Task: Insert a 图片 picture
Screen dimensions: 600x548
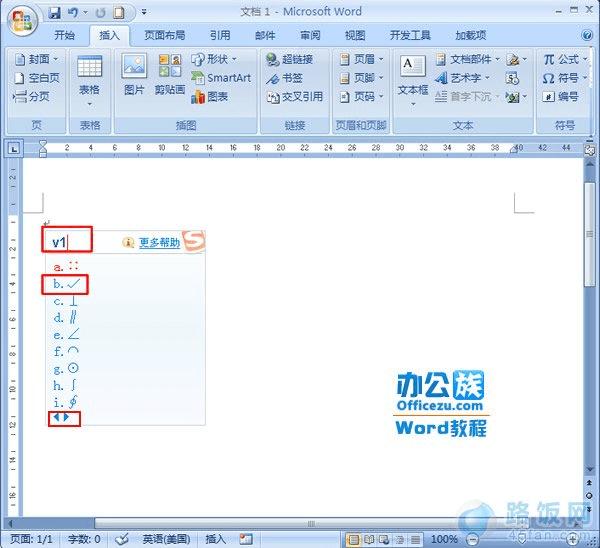Action: click(x=134, y=74)
